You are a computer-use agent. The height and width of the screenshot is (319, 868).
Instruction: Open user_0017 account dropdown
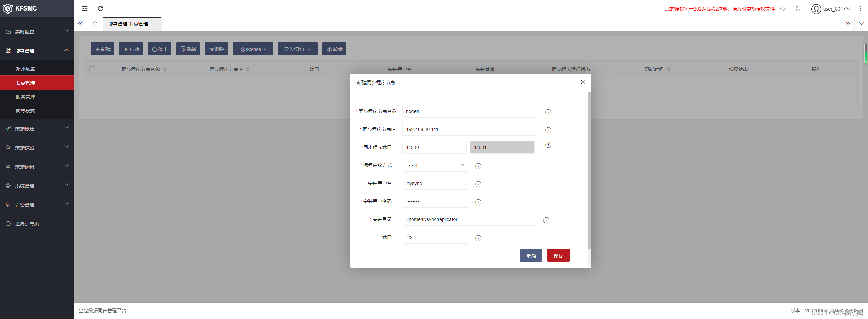(837, 9)
